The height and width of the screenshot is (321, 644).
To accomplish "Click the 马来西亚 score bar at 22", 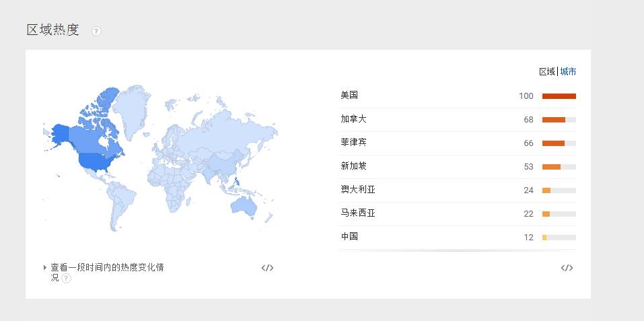I will pos(559,214).
